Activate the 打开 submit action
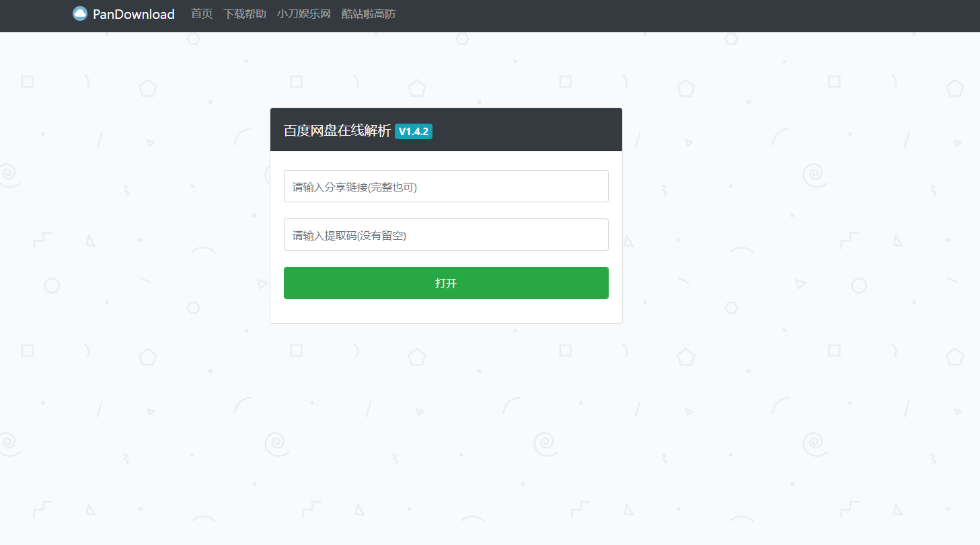 coord(446,283)
